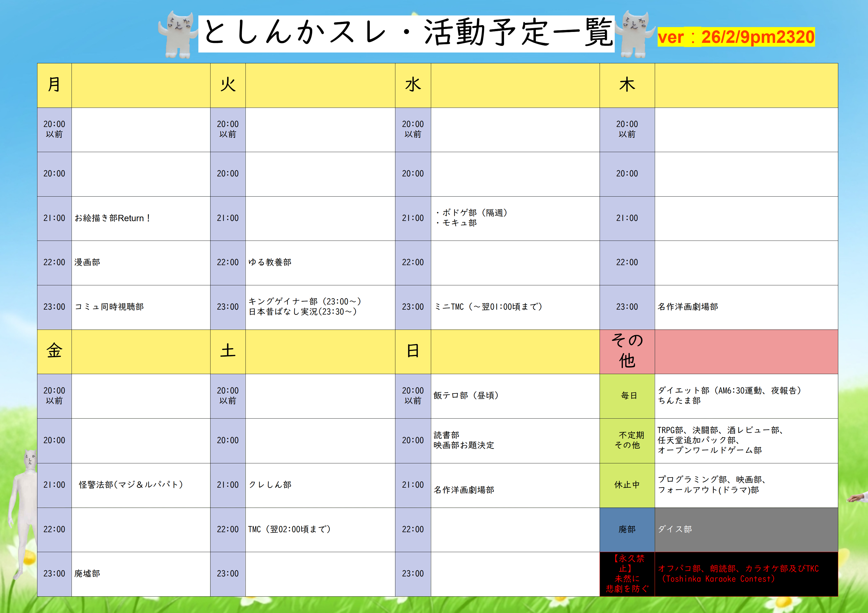Click クレしん部 entry on Saturday
This screenshot has width=868, height=613.
tap(269, 485)
